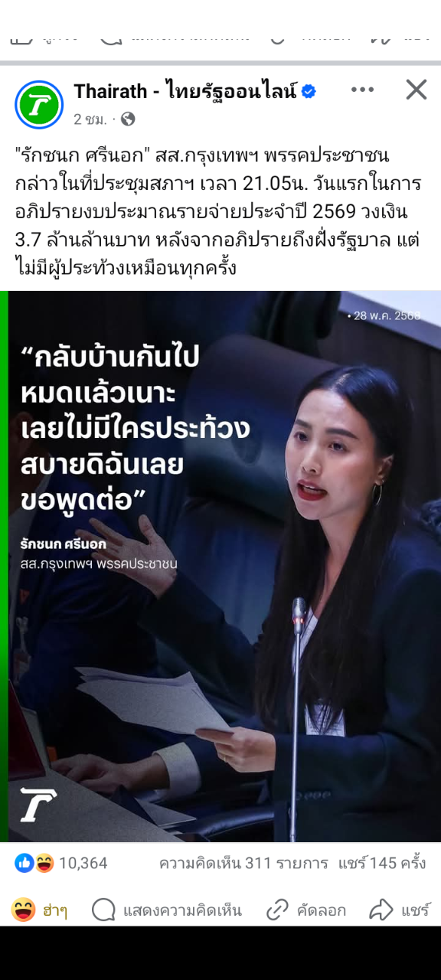Click the globe public audience icon
Viewport: 441px width, 980px height.
click(x=128, y=119)
